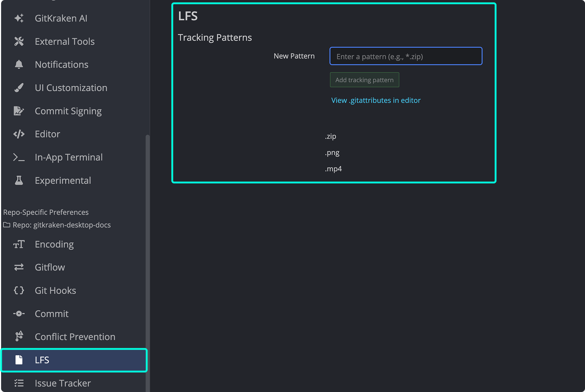Select the External Tools wrench icon
Viewport: 585px width, 392px height.
click(x=19, y=41)
